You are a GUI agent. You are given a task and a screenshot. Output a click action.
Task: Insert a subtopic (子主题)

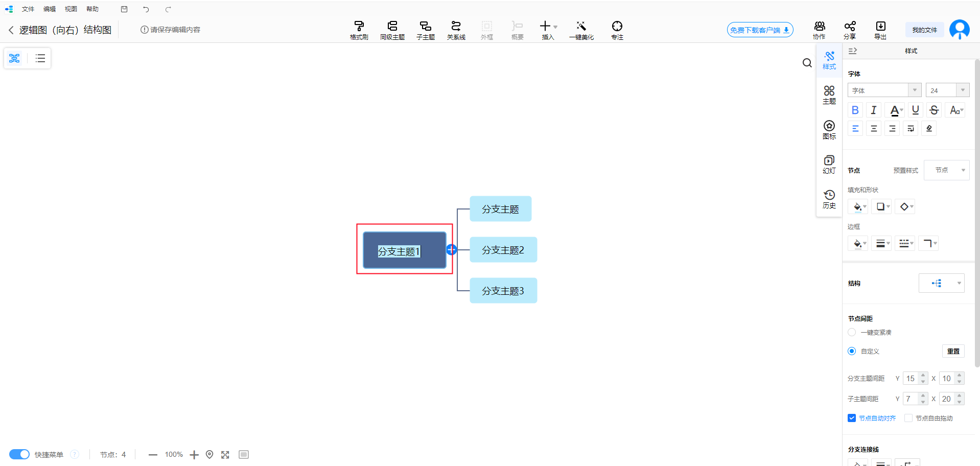(425, 30)
